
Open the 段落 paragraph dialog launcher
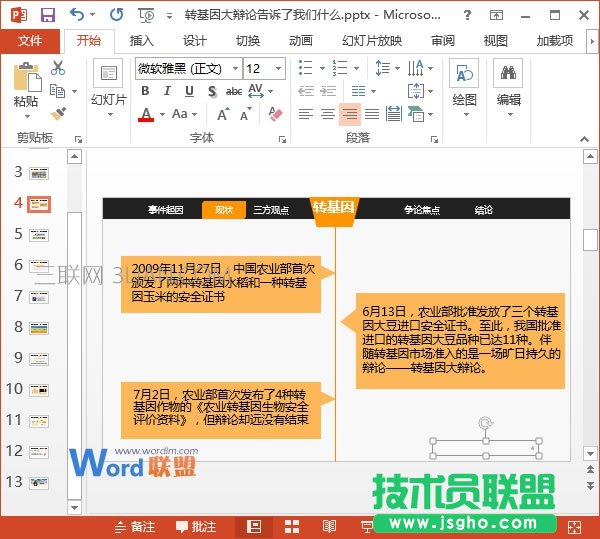(x=434, y=139)
